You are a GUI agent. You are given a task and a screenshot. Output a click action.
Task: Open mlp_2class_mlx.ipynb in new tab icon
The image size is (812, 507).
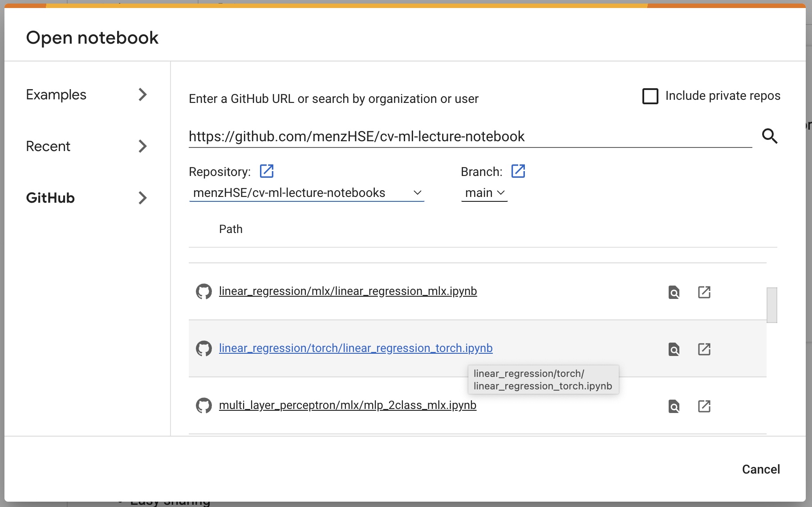pyautogui.click(x=704, y=406)
